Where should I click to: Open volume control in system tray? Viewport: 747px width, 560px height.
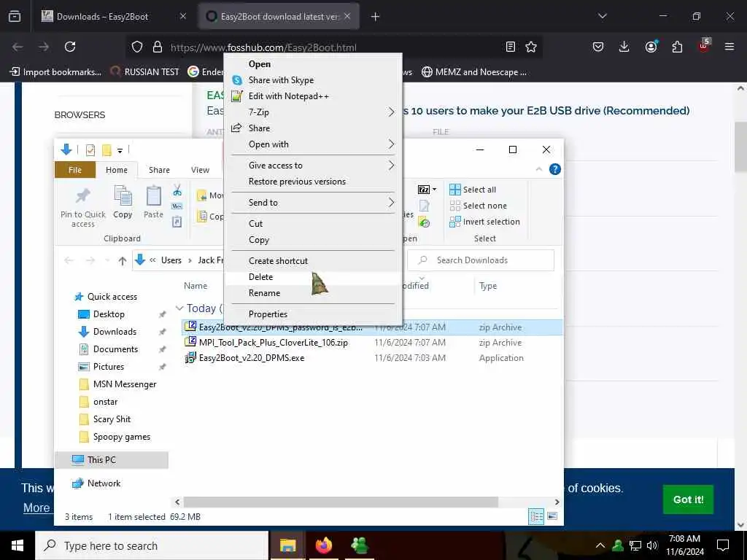[x=652, y=545]
